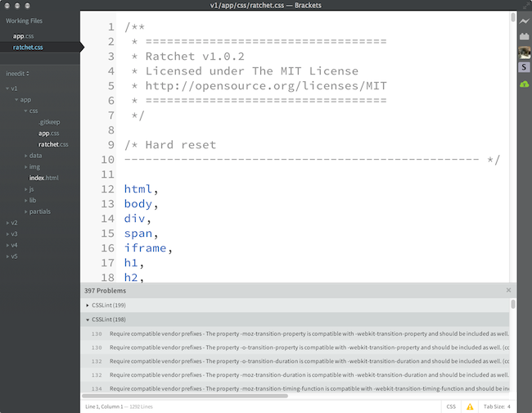Select ratchet.css in Working Files
532x413 pixels.
[x=28, y=48]
